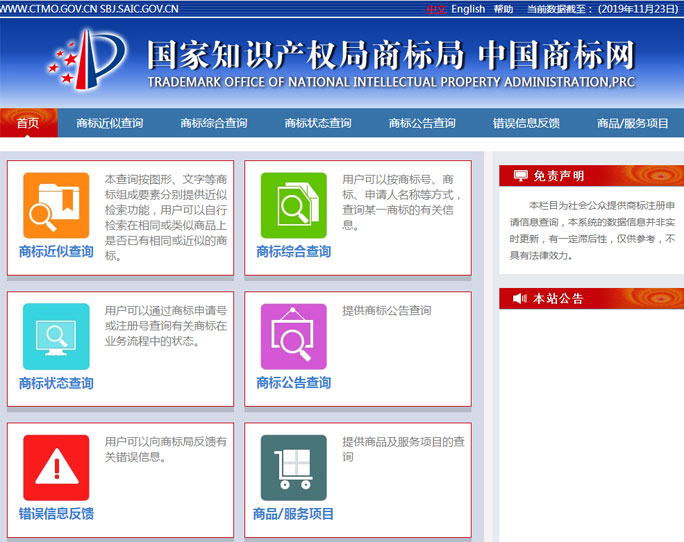Image resolution: width=684 pixels, height=542 pixels.
Task: Click the description starting 用户可以通过商标申请号
Action: click(166, 326)
